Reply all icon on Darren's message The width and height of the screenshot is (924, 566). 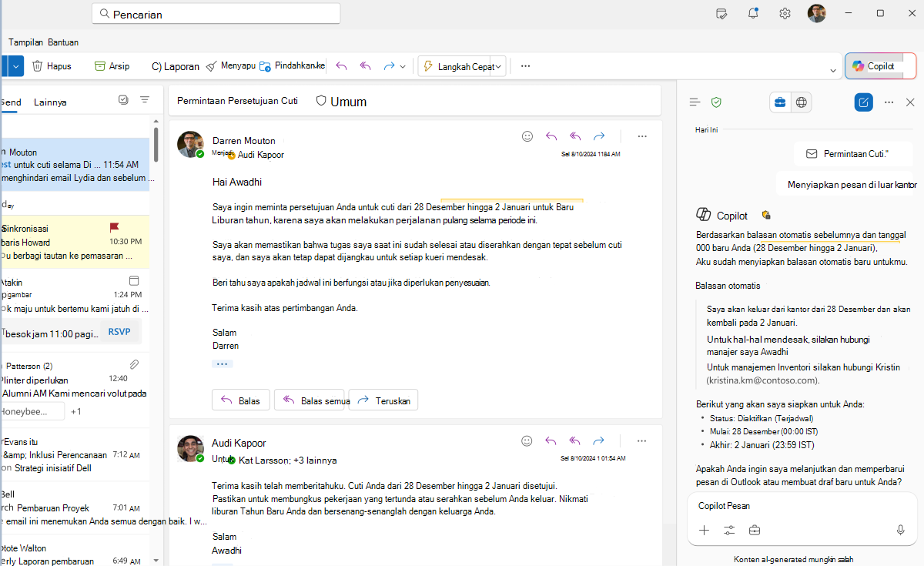click(x=575, y=136)
